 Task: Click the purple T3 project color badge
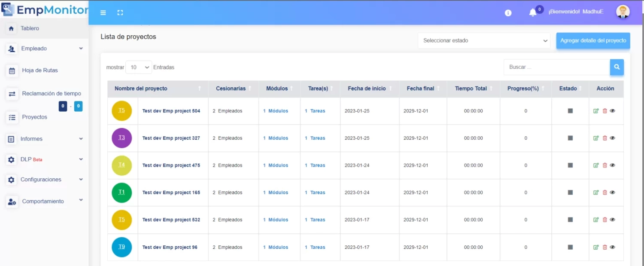click(122, 138)
